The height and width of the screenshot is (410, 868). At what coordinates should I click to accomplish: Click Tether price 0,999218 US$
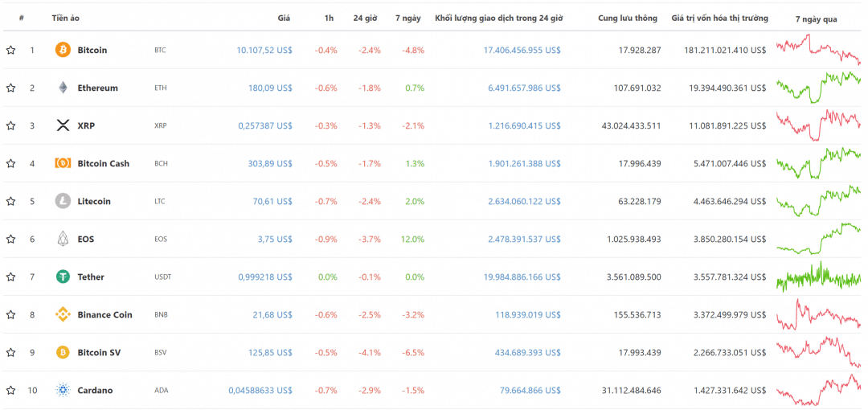(266, 277)
